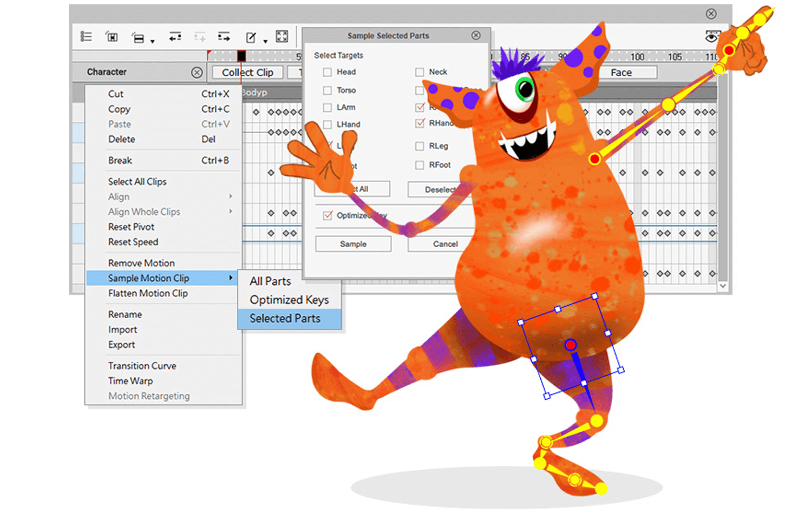The image size is (812, 514).
Task: Check the Head target checkbox
Action: [x=327, y=72]
